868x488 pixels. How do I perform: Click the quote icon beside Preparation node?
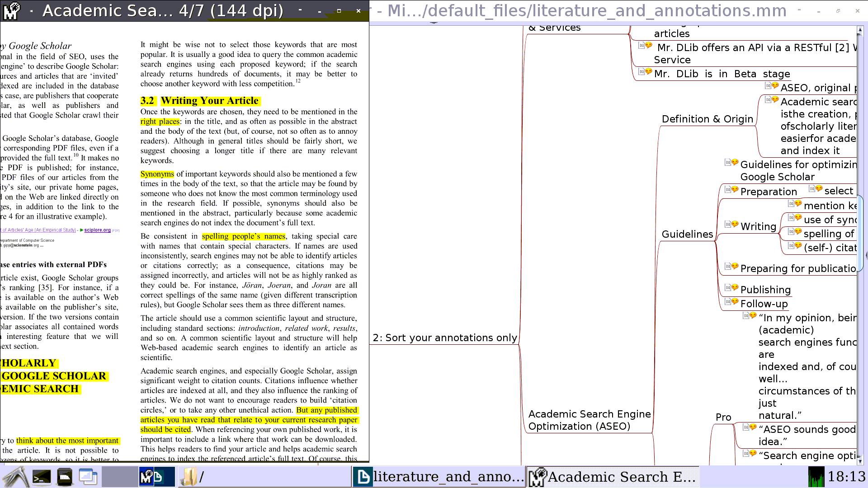pos(735,189)
